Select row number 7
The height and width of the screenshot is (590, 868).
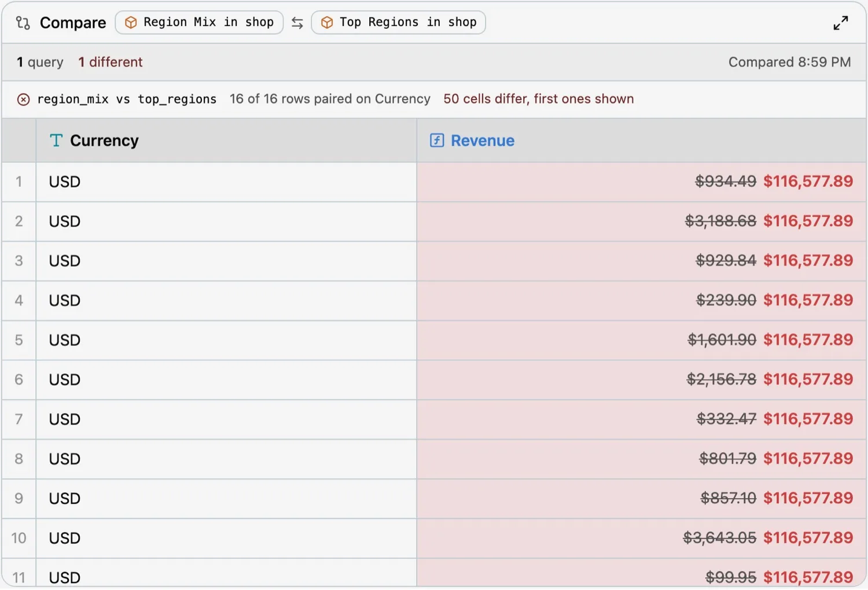click(19, 419)
